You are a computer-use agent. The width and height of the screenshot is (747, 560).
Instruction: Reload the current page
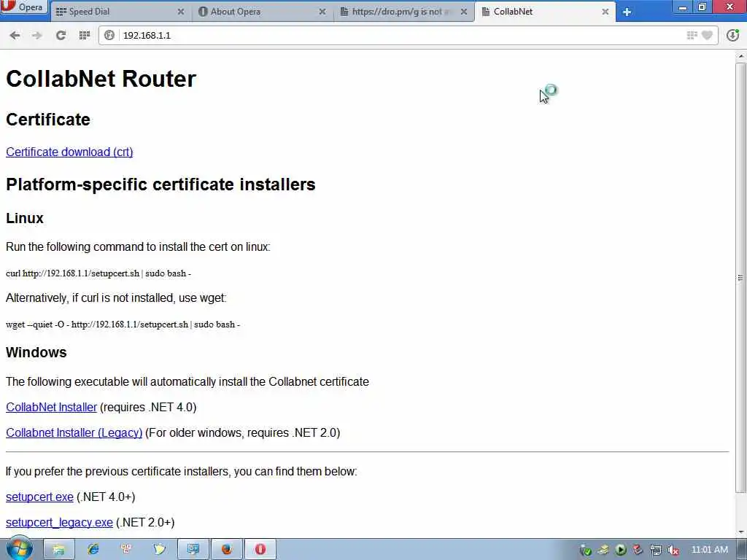61,35
